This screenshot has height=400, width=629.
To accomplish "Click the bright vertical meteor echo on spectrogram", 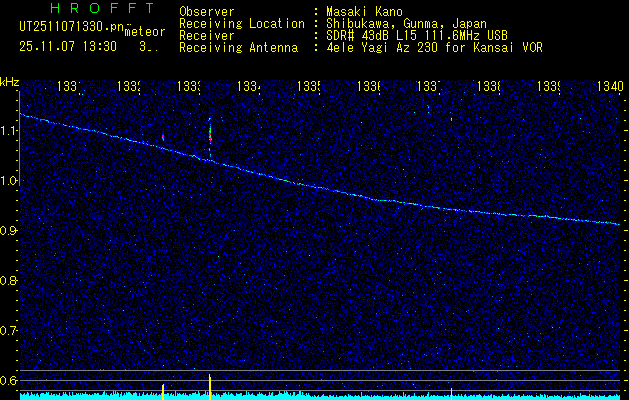I will point(210,135).
